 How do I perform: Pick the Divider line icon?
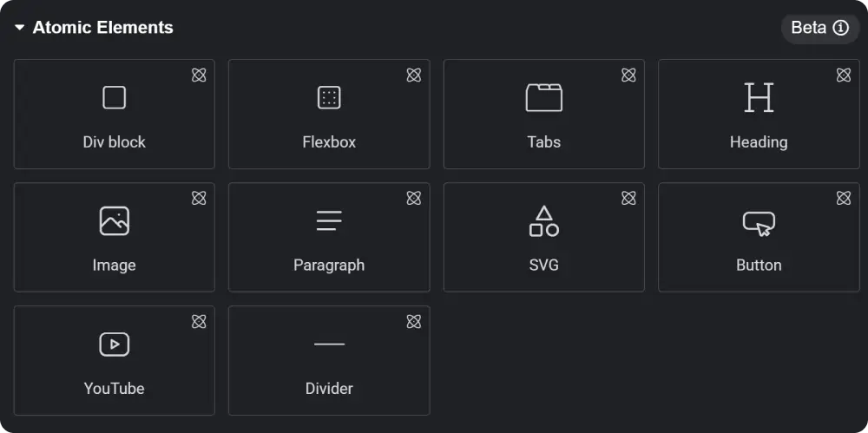tap(329, 344)
